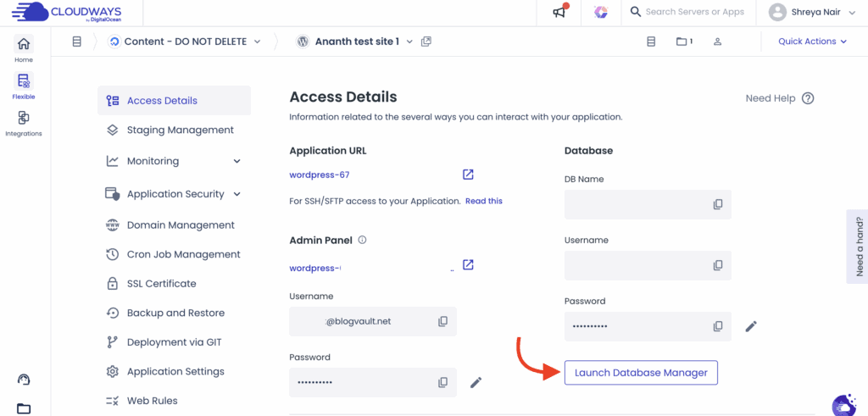Open Application Settings

[174, 372]
